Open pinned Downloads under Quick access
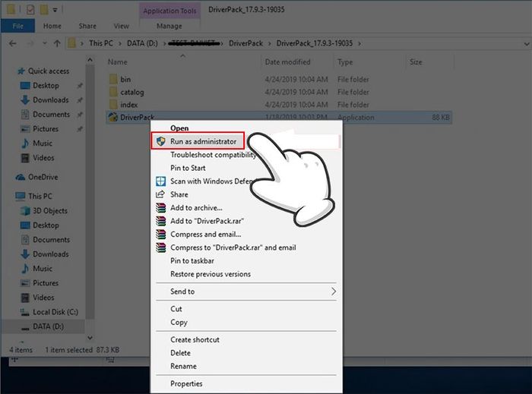 pos(51,100)
